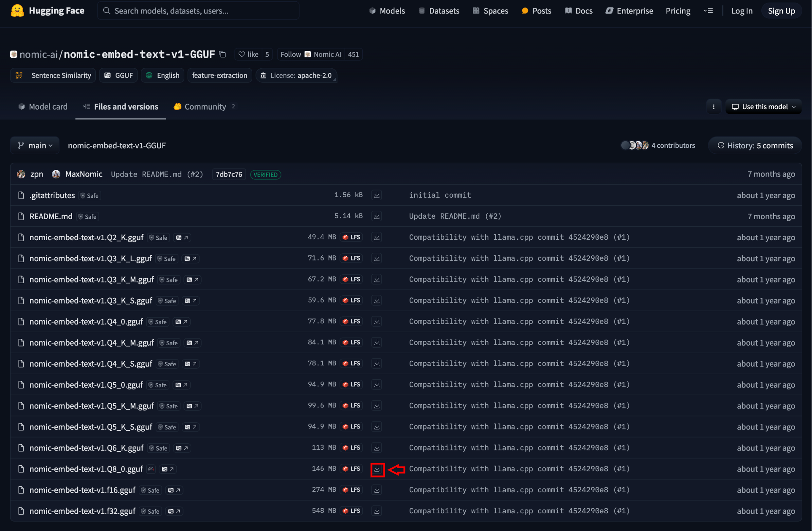This screenshot has width=812, height=531.
Task: Click download icon for f32.gguf file
Action: click(x=377, y=511)
